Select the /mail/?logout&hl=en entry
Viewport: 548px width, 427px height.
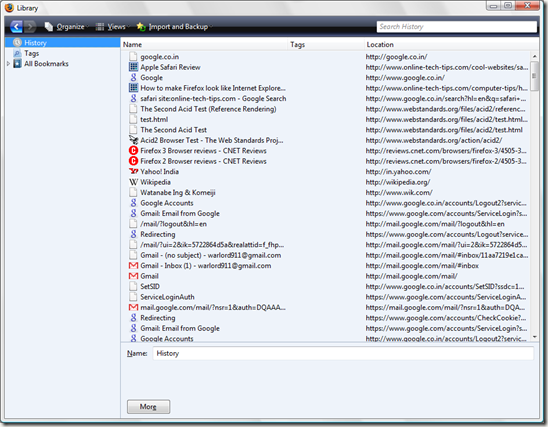(x=173, y=224)
